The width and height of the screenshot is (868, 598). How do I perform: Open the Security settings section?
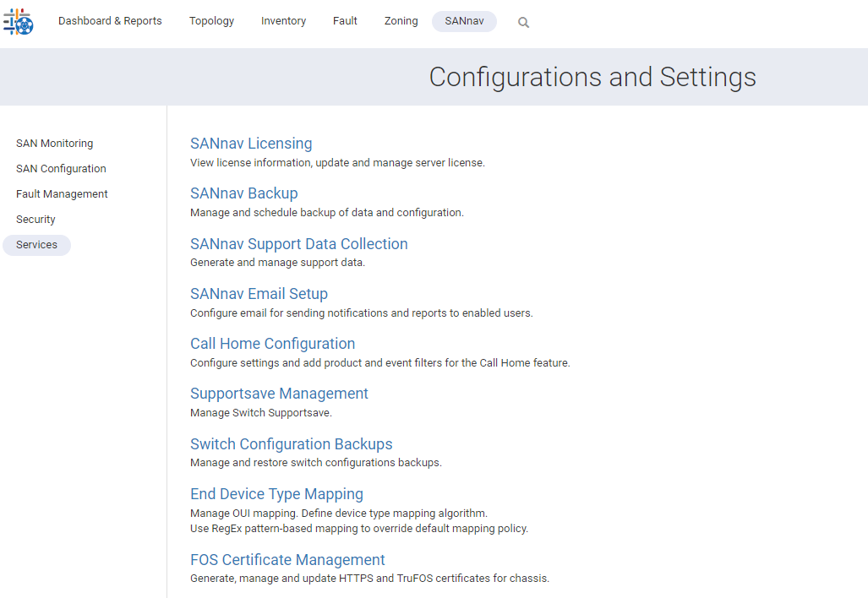tap(35, 219)
